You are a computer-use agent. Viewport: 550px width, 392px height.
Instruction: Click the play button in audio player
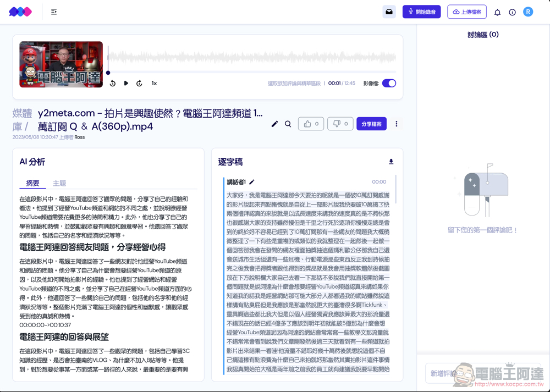point(126,84)
